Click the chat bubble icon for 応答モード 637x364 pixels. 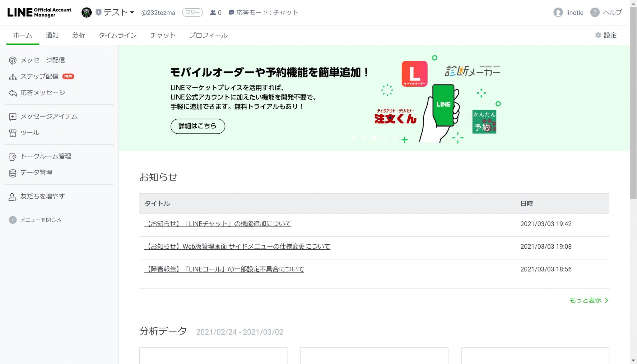pyautogui.click(x=231, y=12)
